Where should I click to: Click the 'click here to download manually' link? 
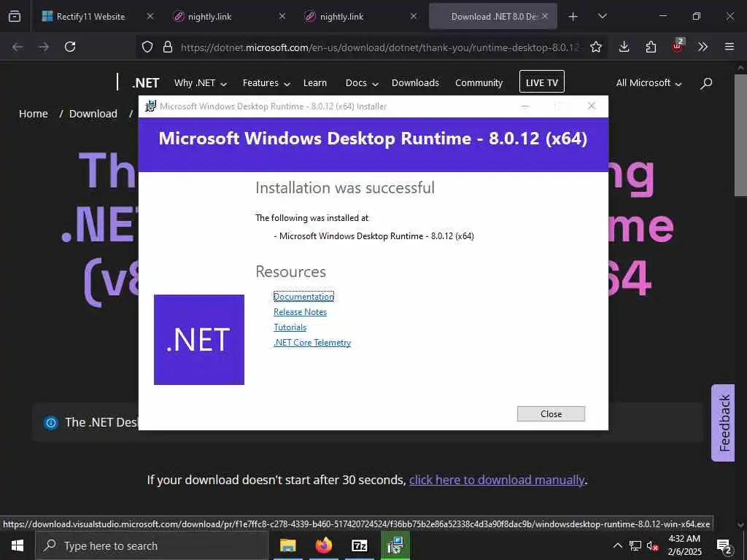tap(496, 480)
